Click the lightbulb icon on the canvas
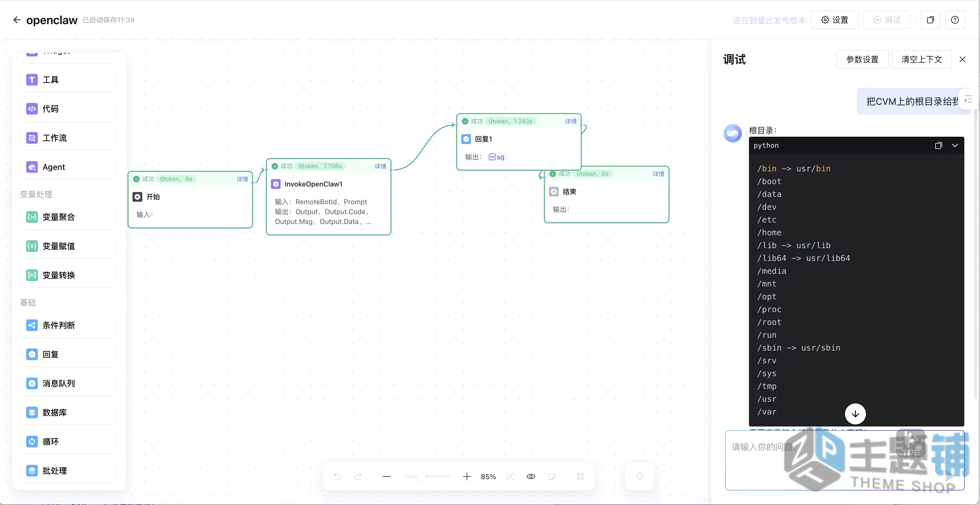Screen dimensions: 980x505 640,476
